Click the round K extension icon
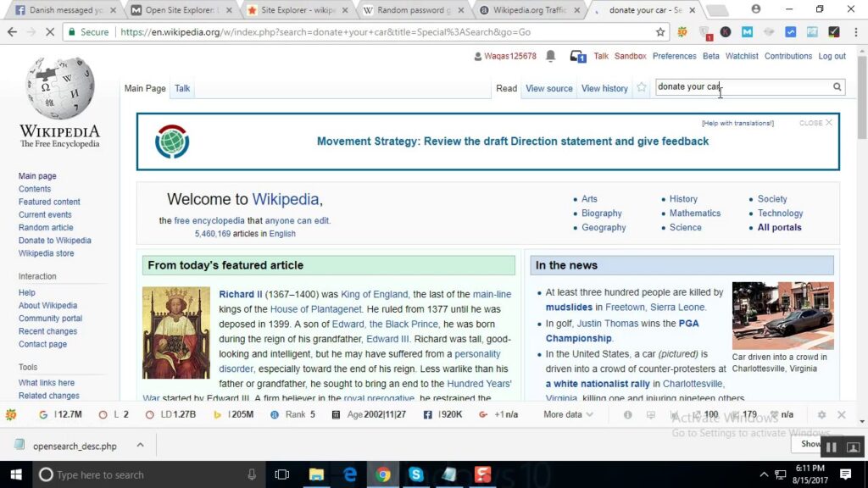This screenshot has width=868, height=488. click(726, 32)
